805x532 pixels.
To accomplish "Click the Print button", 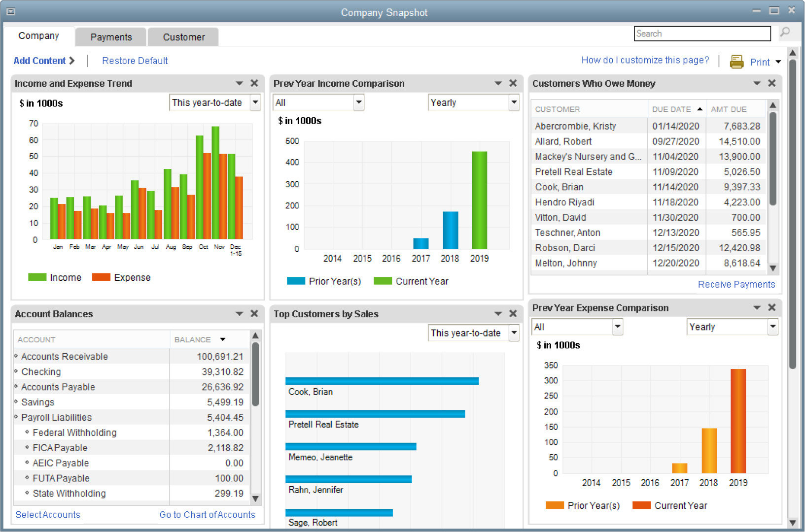I will (x=760, y=62).
